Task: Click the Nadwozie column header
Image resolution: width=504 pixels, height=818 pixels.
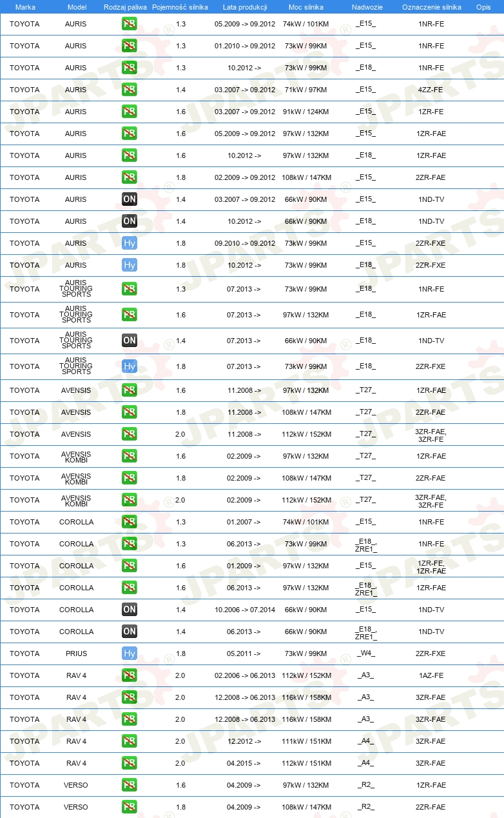Action: click(x=367, y=7)
